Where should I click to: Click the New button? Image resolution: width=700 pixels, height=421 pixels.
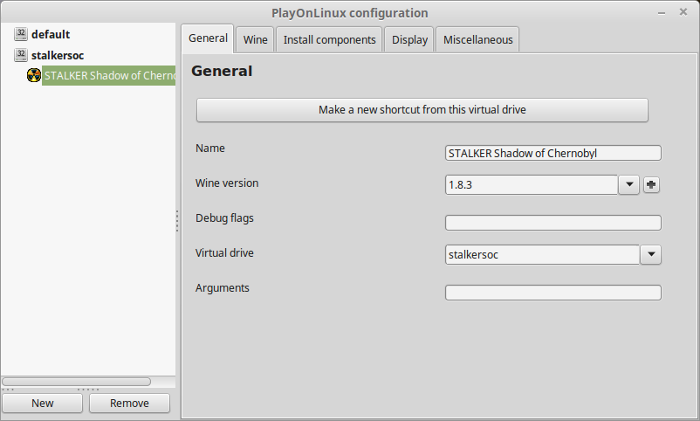click(42, 403)
